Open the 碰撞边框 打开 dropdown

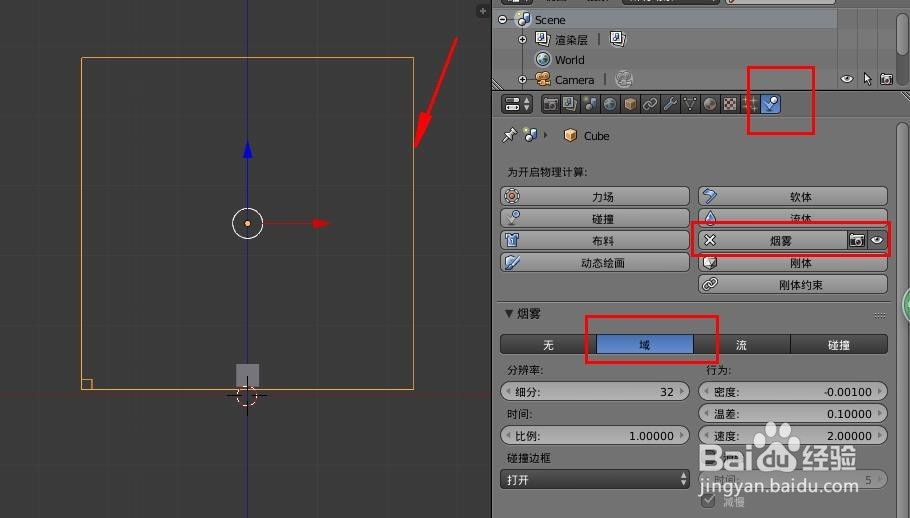click(x=595, y=480)
